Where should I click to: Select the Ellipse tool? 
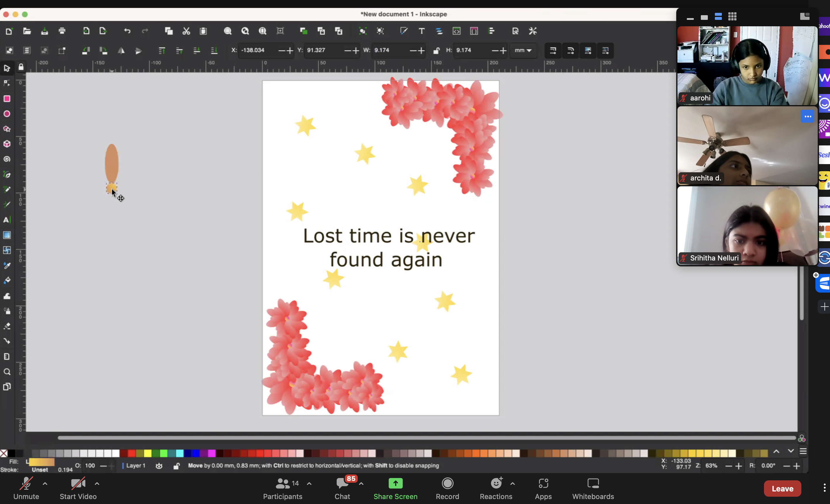click(7, 114)
